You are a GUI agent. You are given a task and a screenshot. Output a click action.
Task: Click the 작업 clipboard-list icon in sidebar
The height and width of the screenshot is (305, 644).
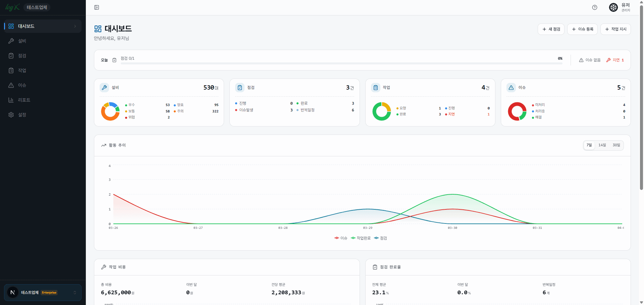[11, 70]
